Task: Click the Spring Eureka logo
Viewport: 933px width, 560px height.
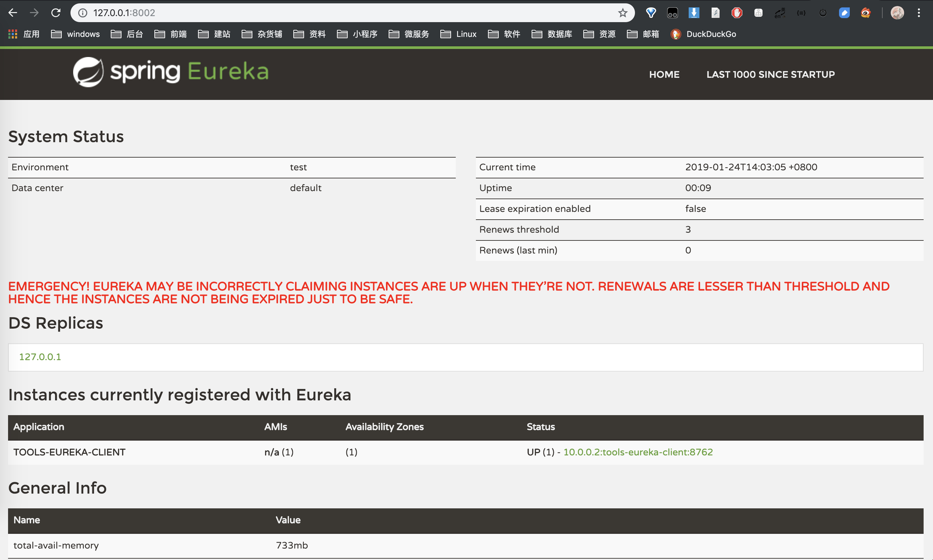Action: (171, 72)
